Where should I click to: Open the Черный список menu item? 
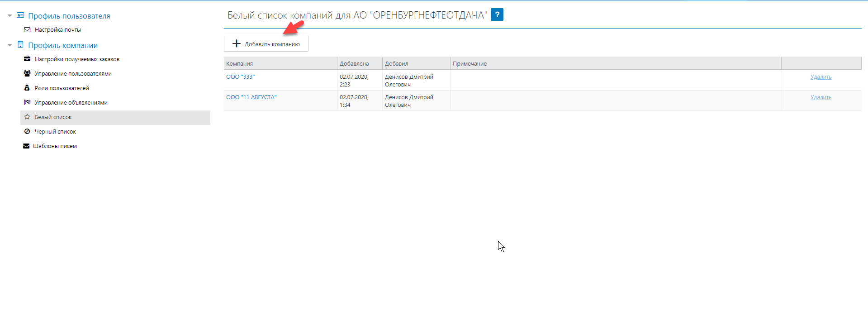coord(55,132)
